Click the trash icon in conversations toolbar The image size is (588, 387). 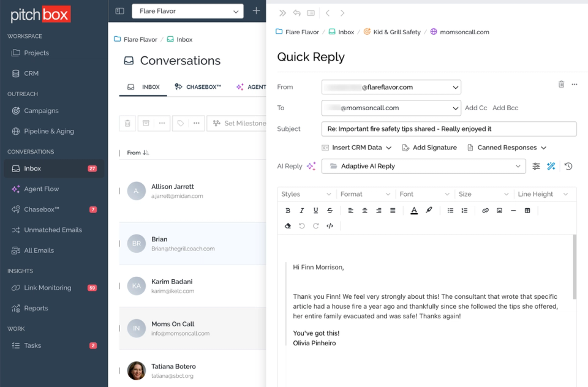click(127, 123)
